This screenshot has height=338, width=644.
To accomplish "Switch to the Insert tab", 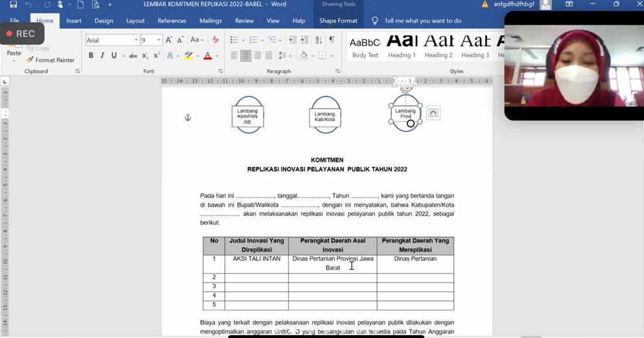I will (x=74, y=20).
